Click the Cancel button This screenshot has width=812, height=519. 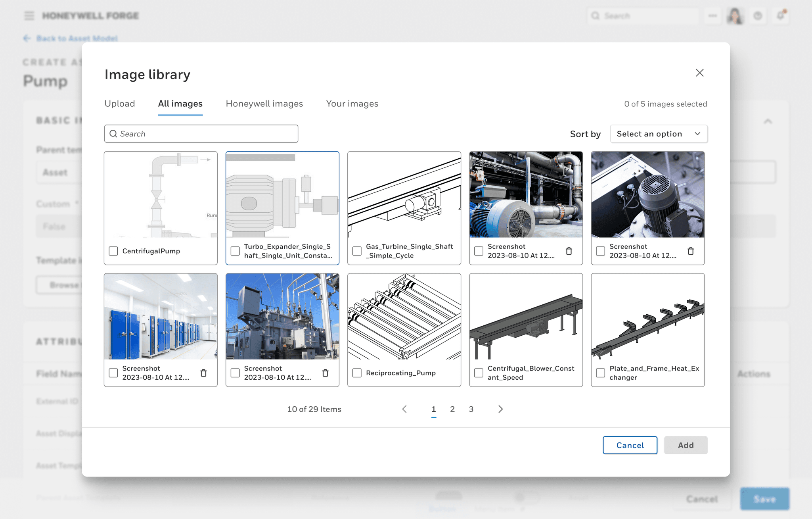[x=629, y=445]
